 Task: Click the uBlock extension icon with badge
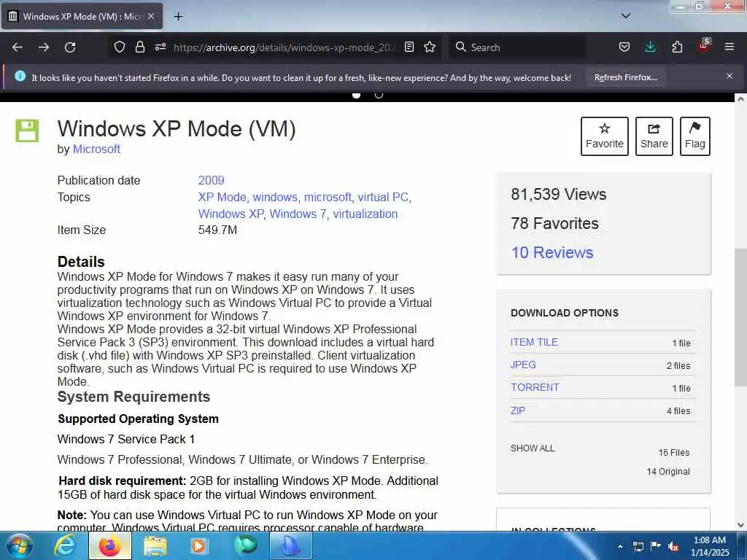[x=704, y=46]
